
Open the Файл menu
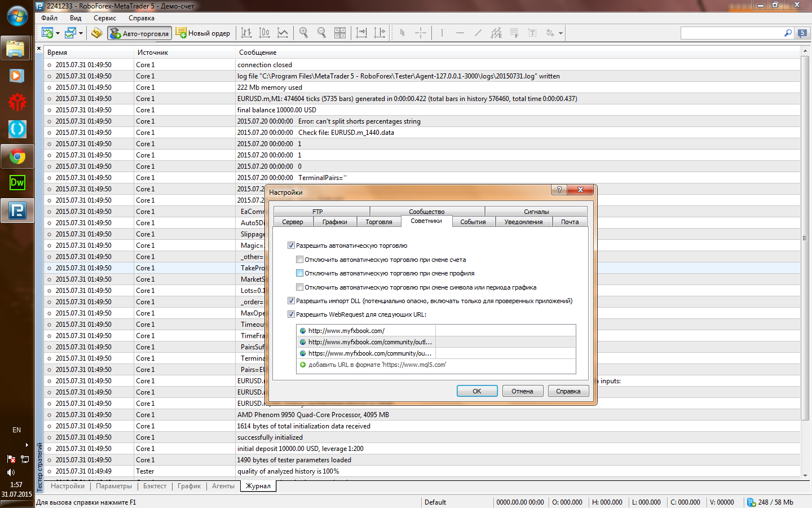tap(49, 18)
